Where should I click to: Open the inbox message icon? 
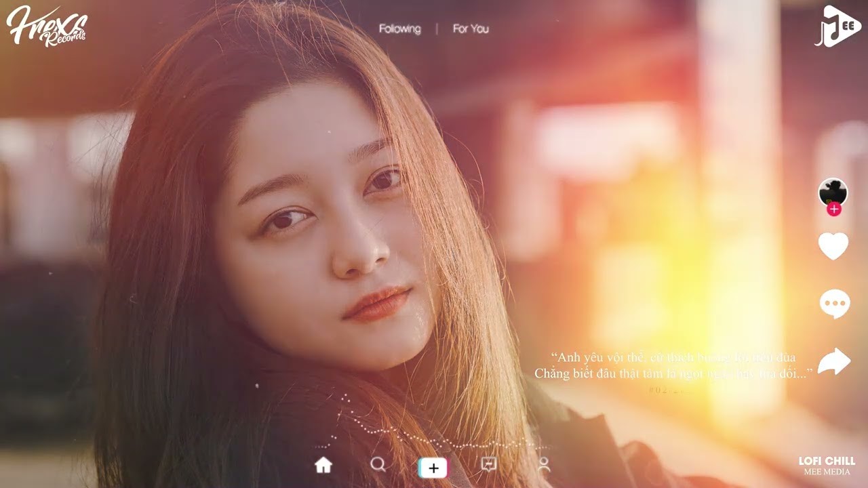488,464
